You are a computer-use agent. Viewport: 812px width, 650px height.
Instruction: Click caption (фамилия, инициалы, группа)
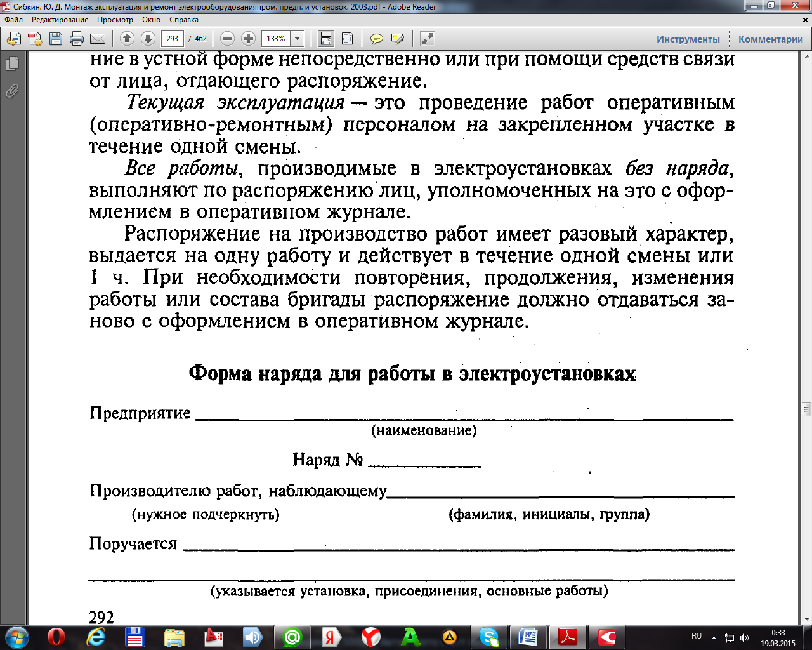point(549,514)
